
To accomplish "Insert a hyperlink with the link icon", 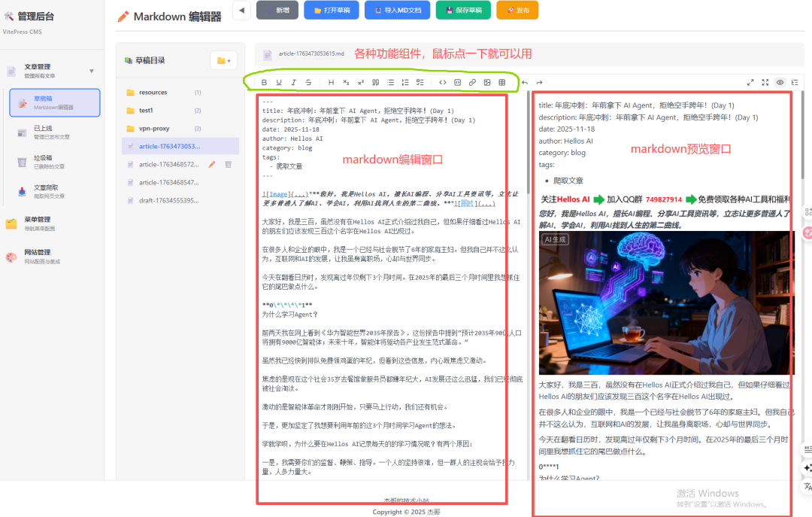I will click(472, 83).
